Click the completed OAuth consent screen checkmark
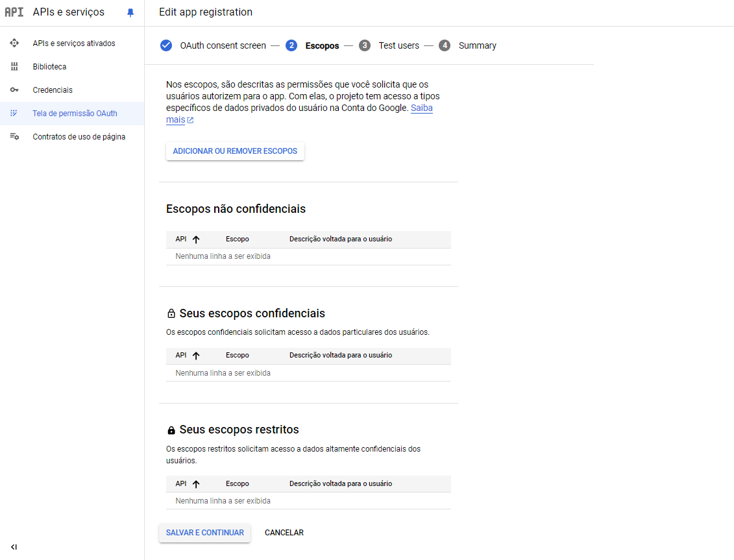The height and width of the screenshot is (560, 734). pos(166,45)
